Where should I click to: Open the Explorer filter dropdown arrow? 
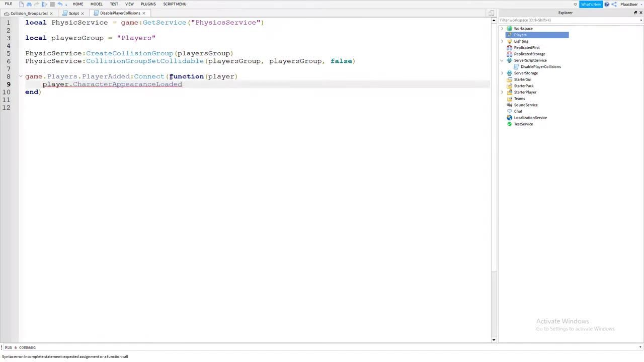click(x=641, y=20)
